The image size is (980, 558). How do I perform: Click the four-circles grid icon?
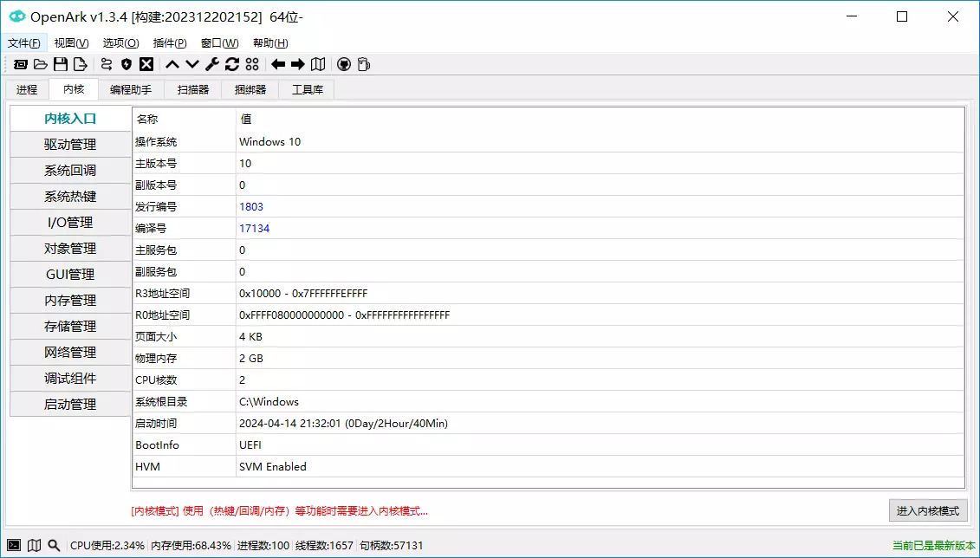point(252,64)
